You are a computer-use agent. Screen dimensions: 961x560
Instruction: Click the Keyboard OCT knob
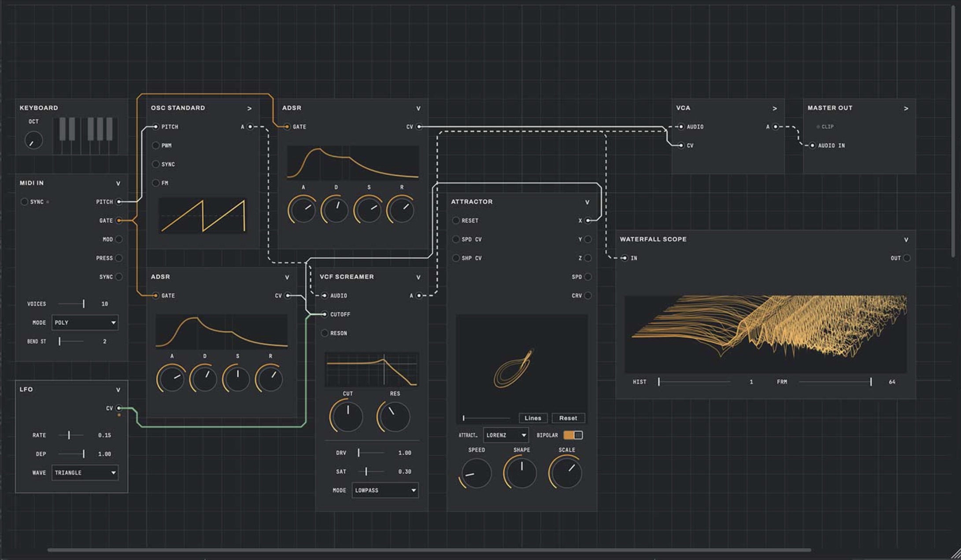point(34,140)
